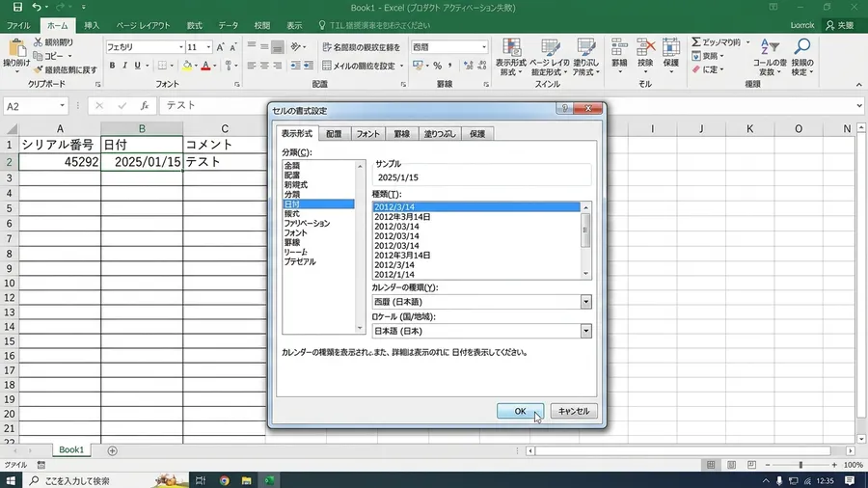Select the Format Painter brush icon

pos(38,69)
